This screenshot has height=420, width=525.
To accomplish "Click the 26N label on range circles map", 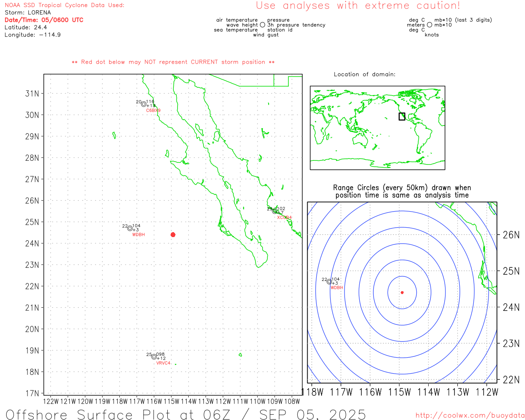I will click(511, 235).
